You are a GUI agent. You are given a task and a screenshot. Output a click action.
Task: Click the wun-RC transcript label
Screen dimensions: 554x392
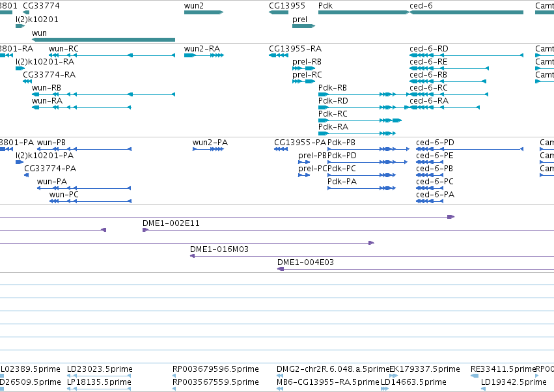tap(64, 48)
